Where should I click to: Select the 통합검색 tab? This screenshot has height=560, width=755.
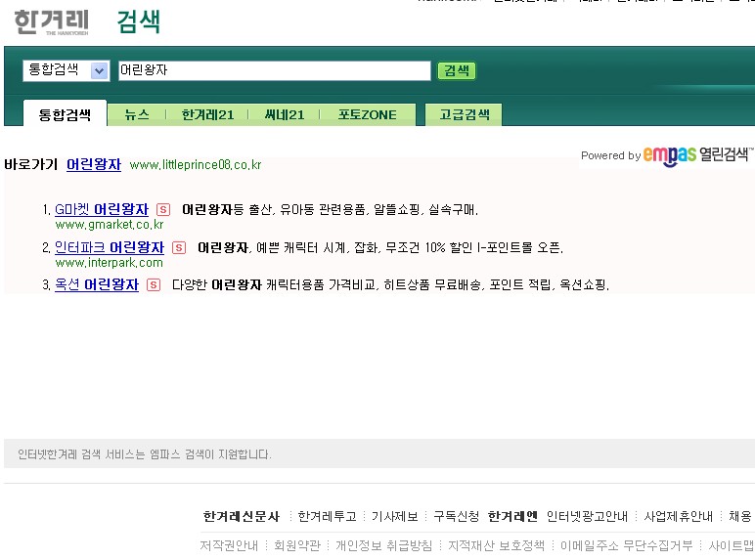pos(65,114)
